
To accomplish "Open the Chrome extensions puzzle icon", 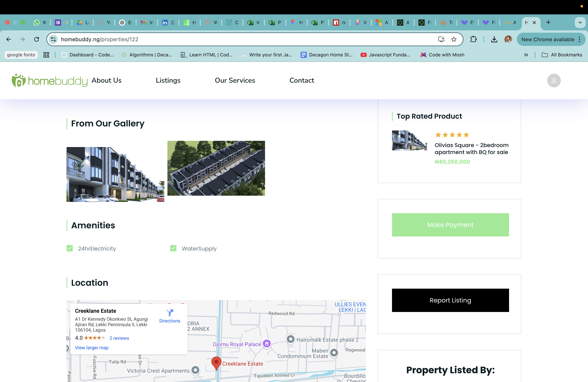I will [473, 39].
